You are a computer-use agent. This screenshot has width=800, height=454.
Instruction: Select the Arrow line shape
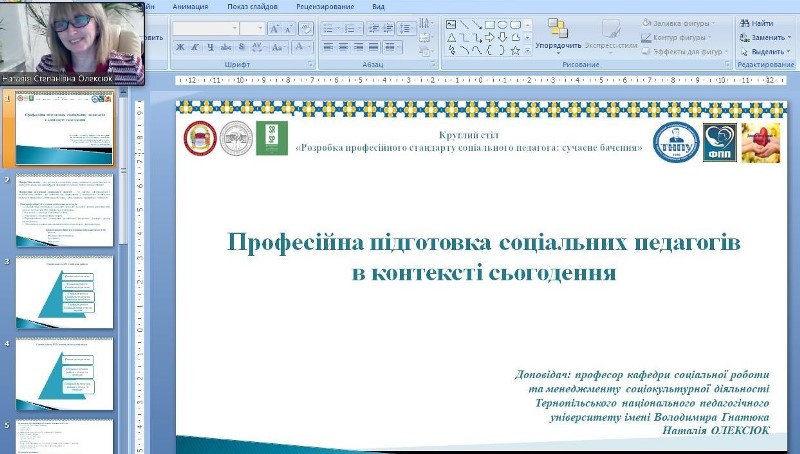point(477,24)
